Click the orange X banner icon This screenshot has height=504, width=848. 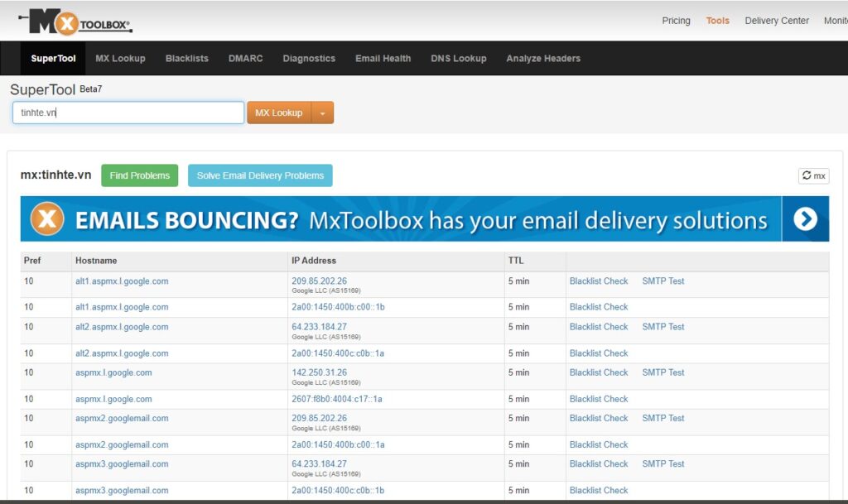[x=47, y=219]
